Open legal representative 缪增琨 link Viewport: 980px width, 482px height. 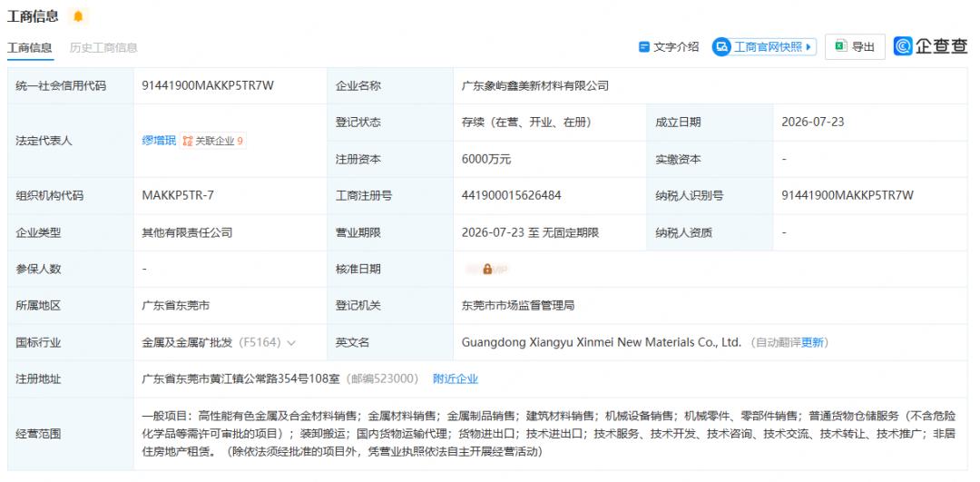[x=159, y=142]
